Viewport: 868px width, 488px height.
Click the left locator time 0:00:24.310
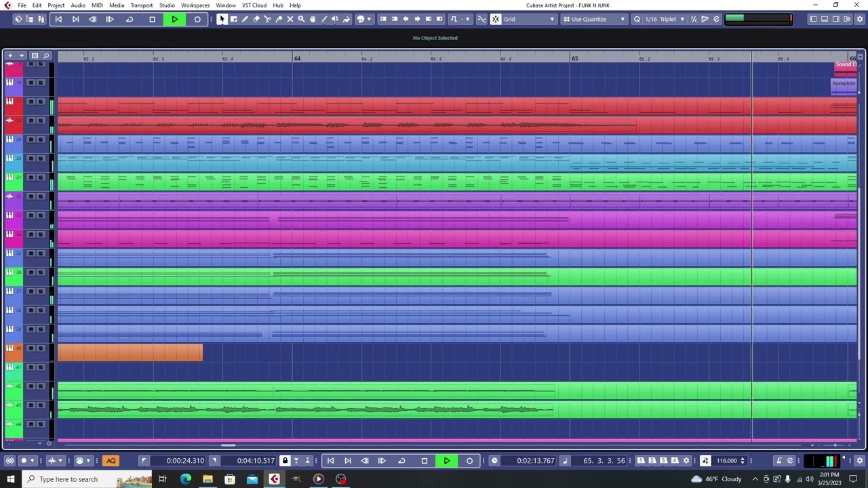pos(185,461)
